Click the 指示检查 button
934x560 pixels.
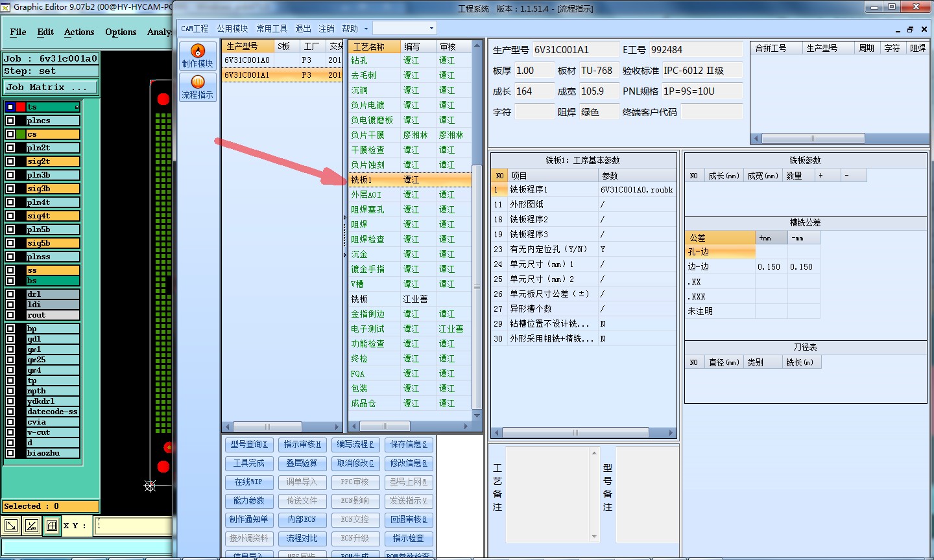pyautogui.click(x=409, y=538)
